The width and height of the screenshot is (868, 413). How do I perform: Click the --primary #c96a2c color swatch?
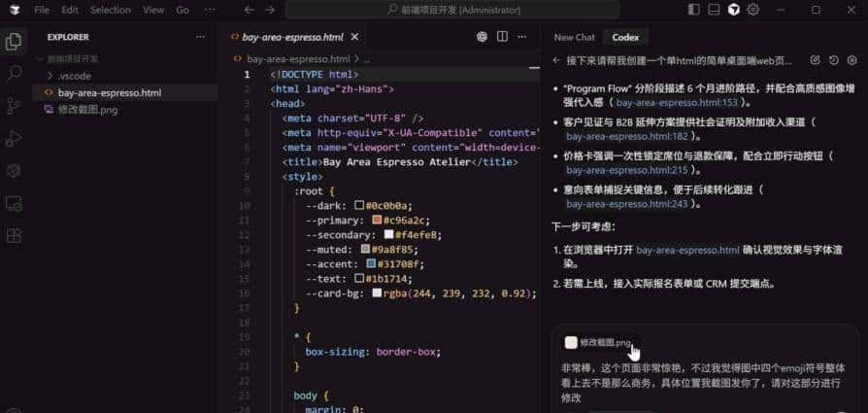pyautogui.click(x=377, y=220)
